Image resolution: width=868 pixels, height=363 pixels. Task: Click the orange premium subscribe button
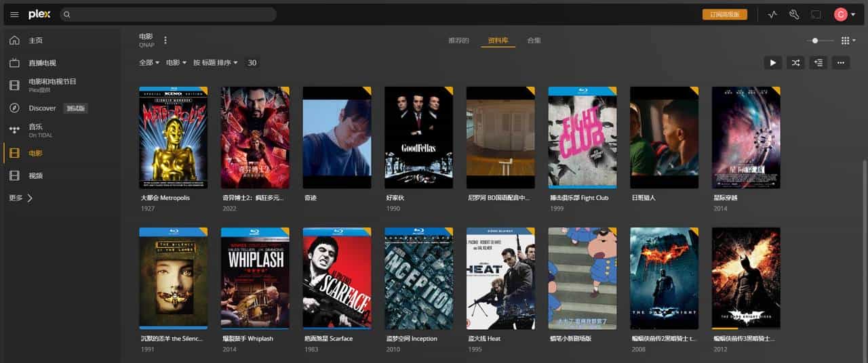click(x=724, y=14)
